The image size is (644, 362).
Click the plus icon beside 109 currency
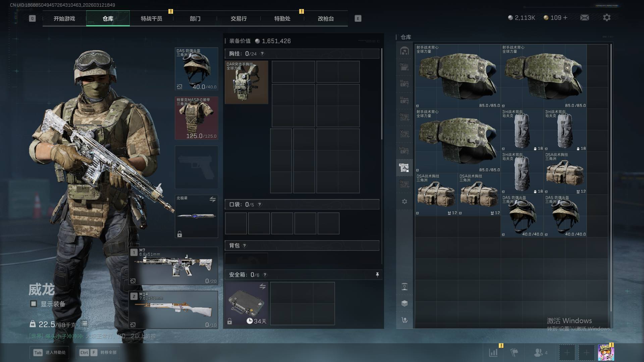tap(565, 17)
